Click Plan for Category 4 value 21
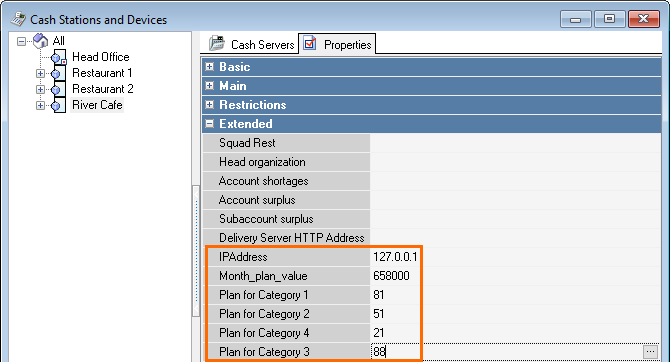Viewport: 670px width, 362px height. pyautogui.click(x=379, y=333)
